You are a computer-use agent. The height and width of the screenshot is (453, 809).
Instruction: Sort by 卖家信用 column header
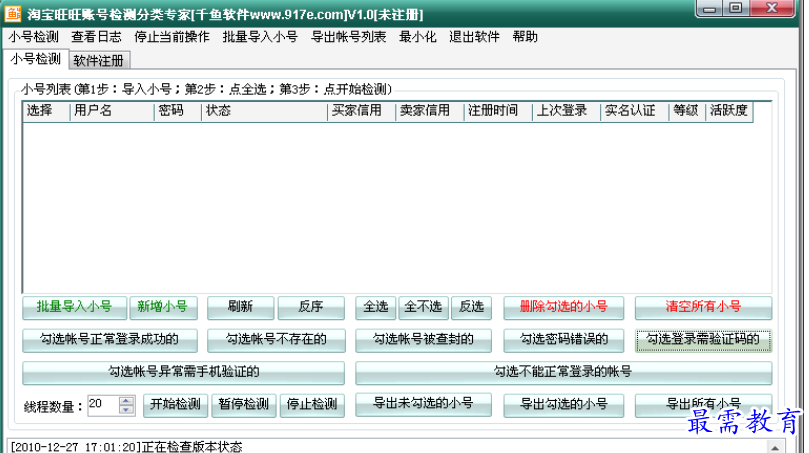click(429, 111)
